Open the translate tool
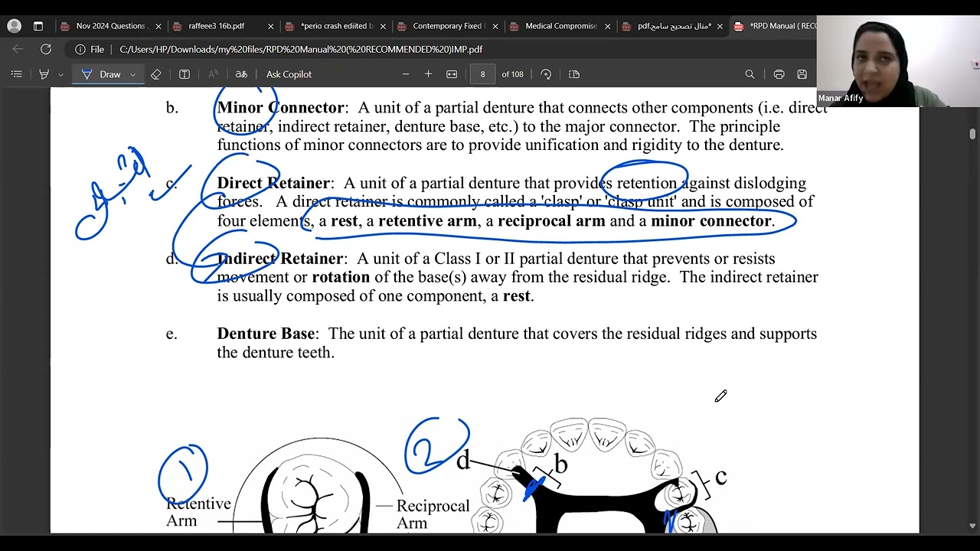 (x=241, y=74)
